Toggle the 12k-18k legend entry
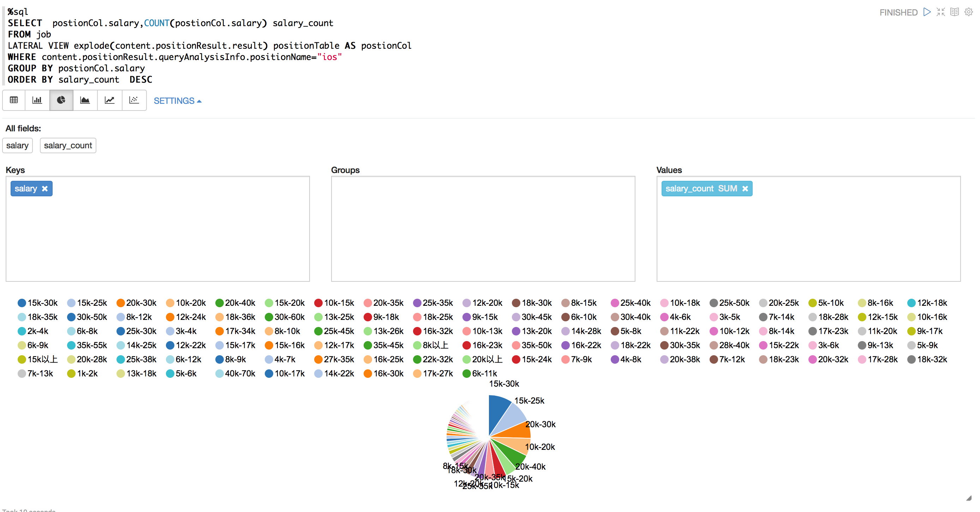The image size is (980, 512). (927, 303)
